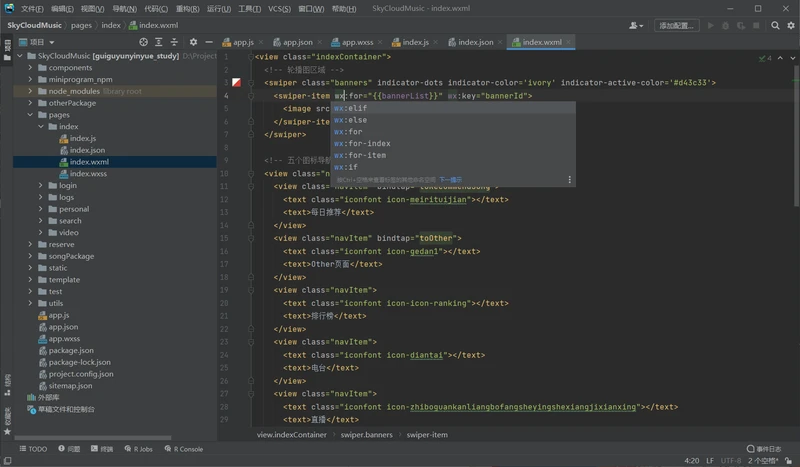Click the index breadcrumb in navigation bar

point(111,25)
